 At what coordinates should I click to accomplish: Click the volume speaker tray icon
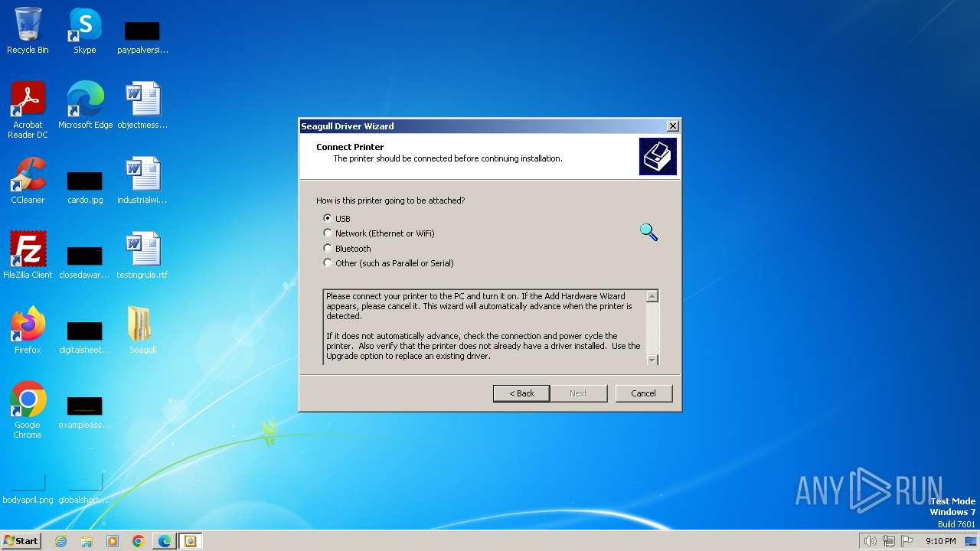(x=870, y=541)
